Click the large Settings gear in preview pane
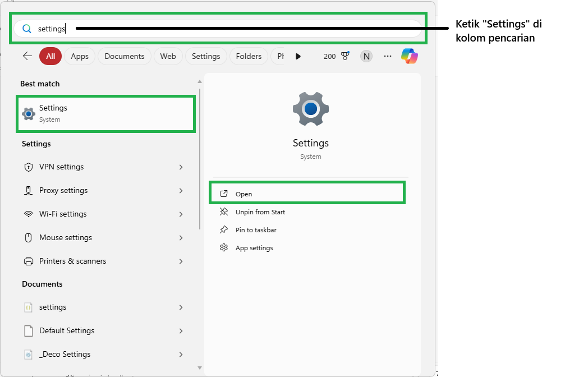588x377 pixels. (310, 109)
